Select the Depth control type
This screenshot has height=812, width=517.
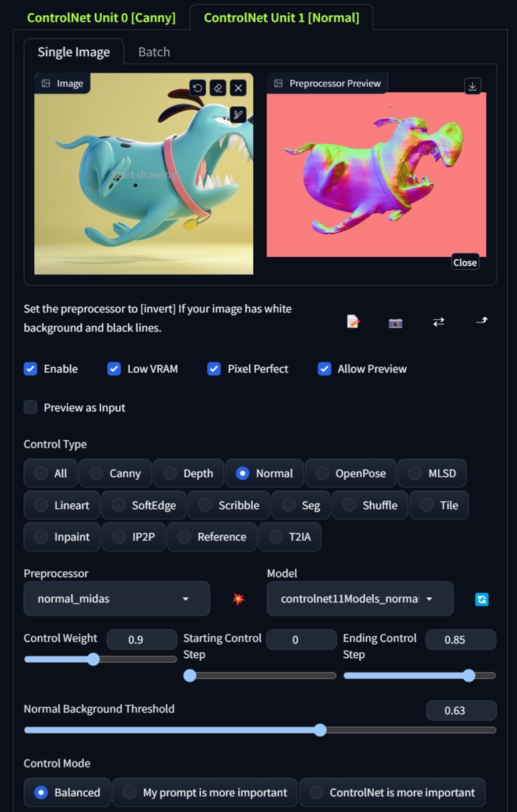coord(189,473)
